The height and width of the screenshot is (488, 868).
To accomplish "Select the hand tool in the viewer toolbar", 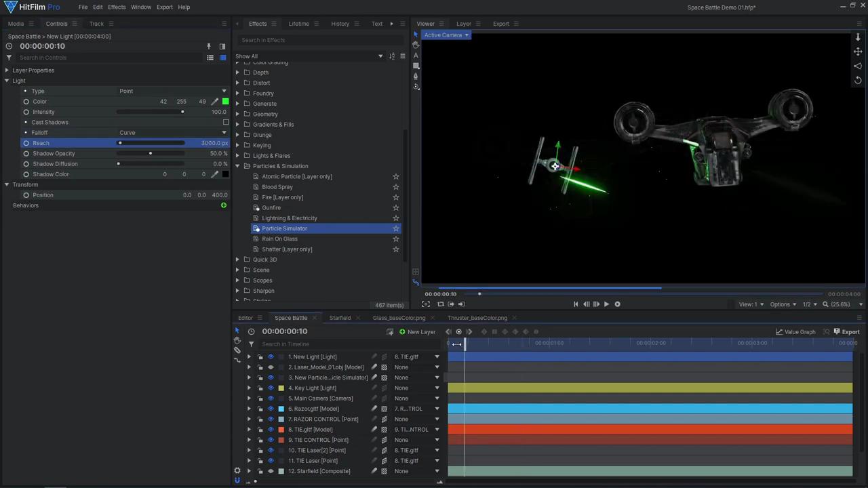I will pos(416,45).
